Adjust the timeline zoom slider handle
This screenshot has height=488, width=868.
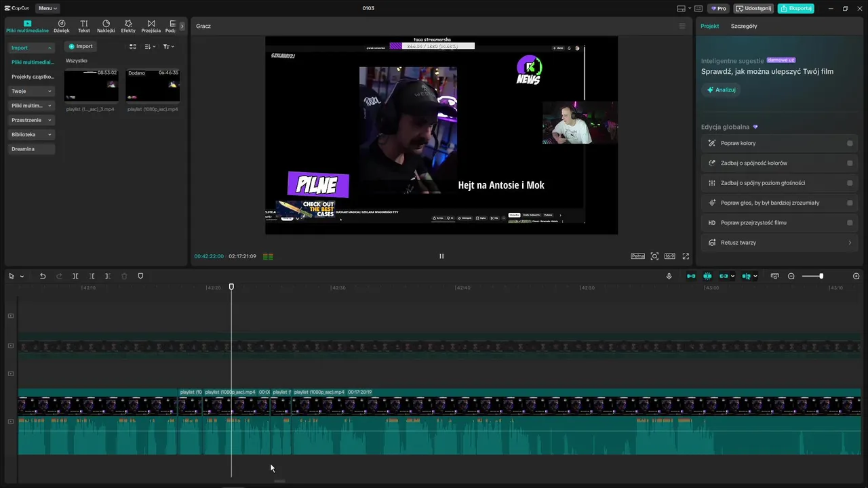821,276
